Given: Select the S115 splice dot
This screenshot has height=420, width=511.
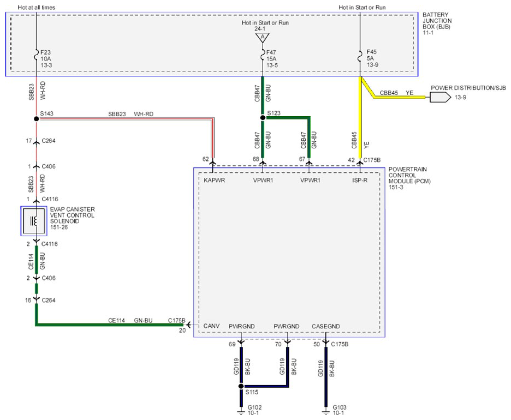Looking at the screenshot, I should (241, 386).
